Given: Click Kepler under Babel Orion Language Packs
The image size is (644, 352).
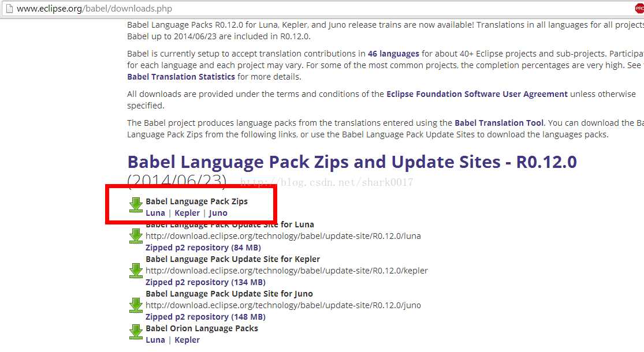Looking at the screenshot, I should pos(187,340).
